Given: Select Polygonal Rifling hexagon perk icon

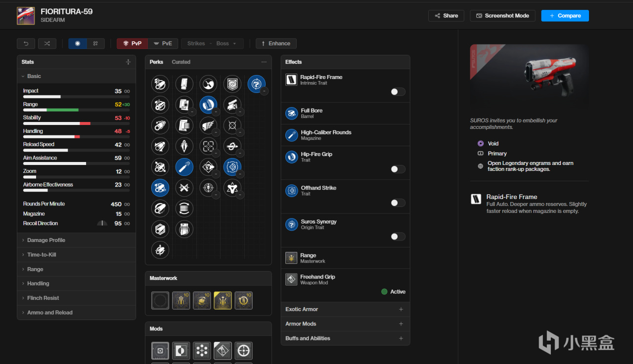Looking at the screenshot, I should pos(160,229).
